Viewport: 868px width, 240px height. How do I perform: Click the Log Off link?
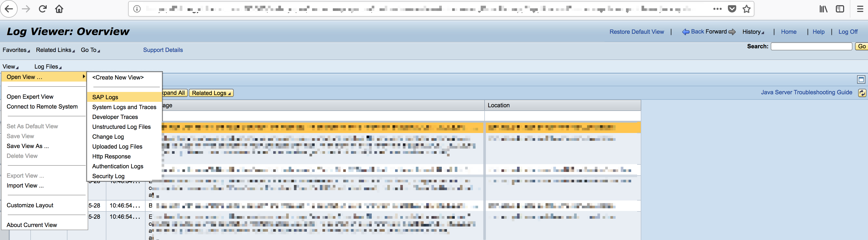pos(848,32)
